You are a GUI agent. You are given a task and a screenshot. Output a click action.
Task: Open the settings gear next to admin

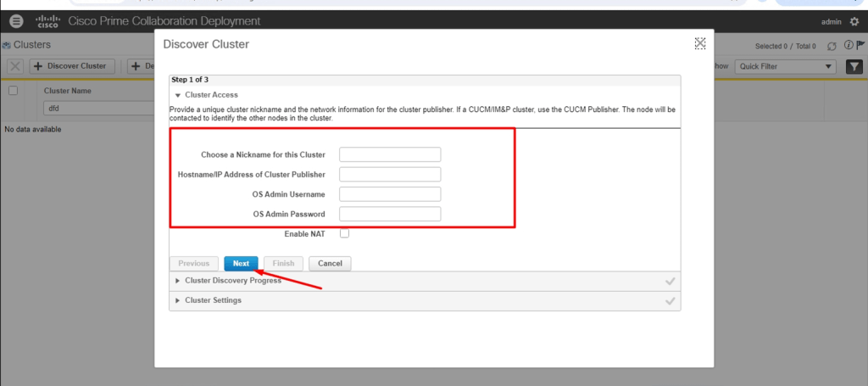point(853,21)
